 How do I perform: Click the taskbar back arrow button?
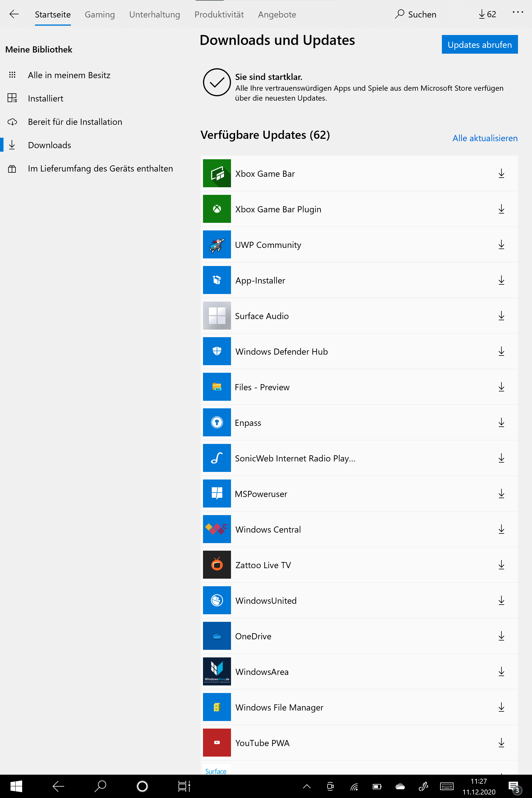pos(58,786)
